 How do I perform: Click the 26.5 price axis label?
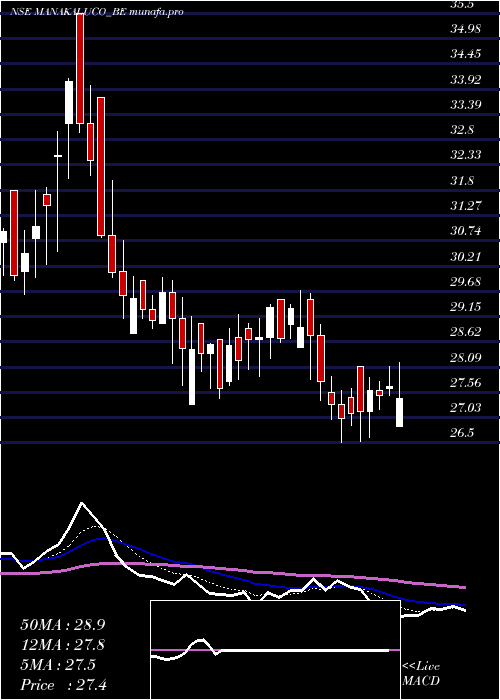pos(462,433)
